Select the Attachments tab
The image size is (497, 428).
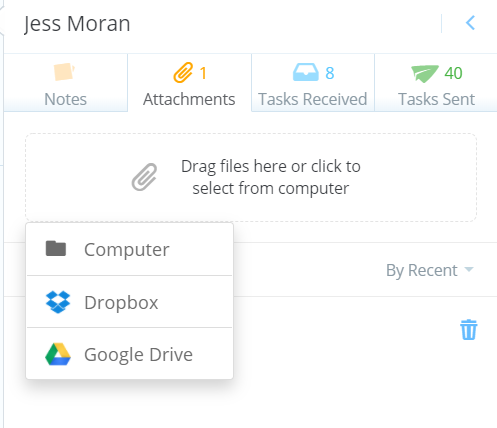(x=189, y=83)
